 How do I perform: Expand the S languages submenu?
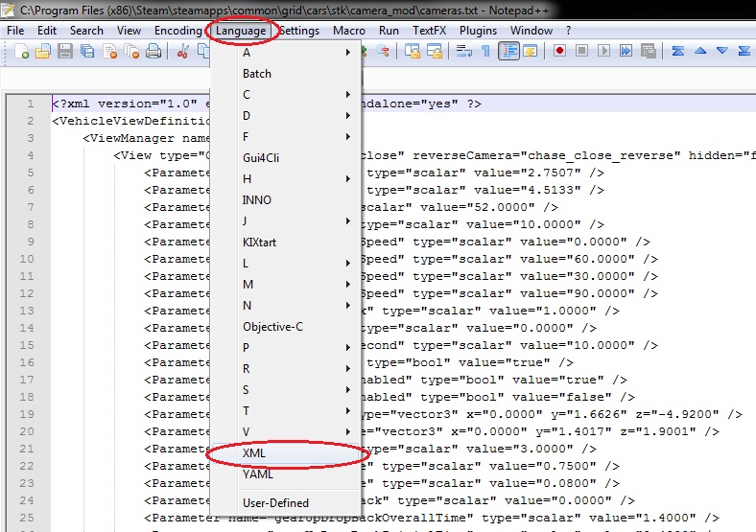click(287, 389)
